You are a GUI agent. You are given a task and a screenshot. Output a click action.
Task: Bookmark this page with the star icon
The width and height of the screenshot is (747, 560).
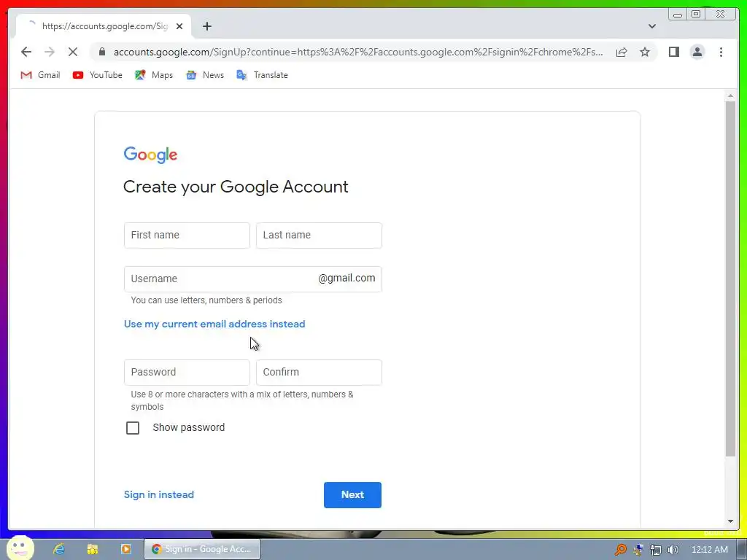(x=645, y=52)
